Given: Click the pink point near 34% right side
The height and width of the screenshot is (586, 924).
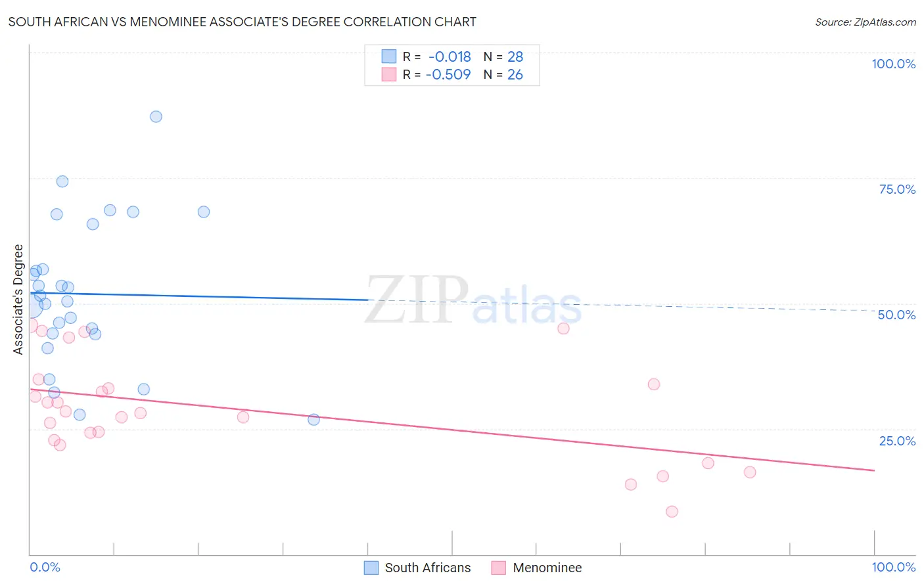Looking at the screenshot, I should 653,384.
